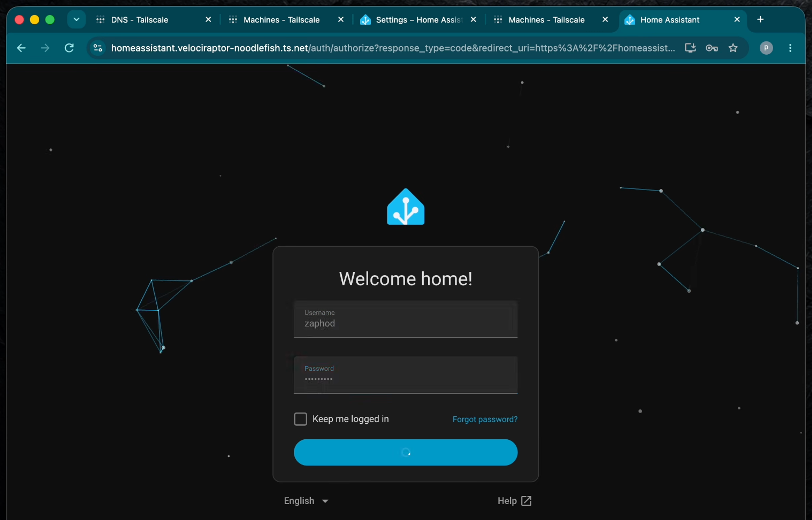Open the English language dropdown
Viewport: 812px width, 520px height.
point(306,501)
